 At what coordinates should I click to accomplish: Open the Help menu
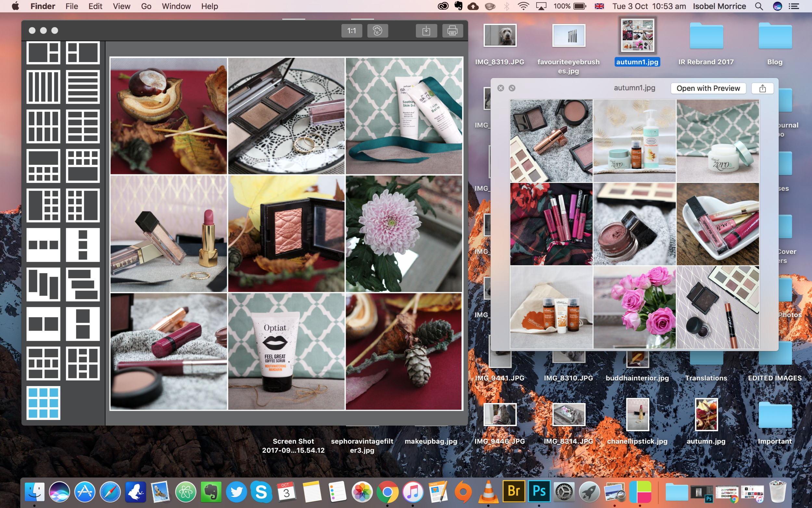209,6
